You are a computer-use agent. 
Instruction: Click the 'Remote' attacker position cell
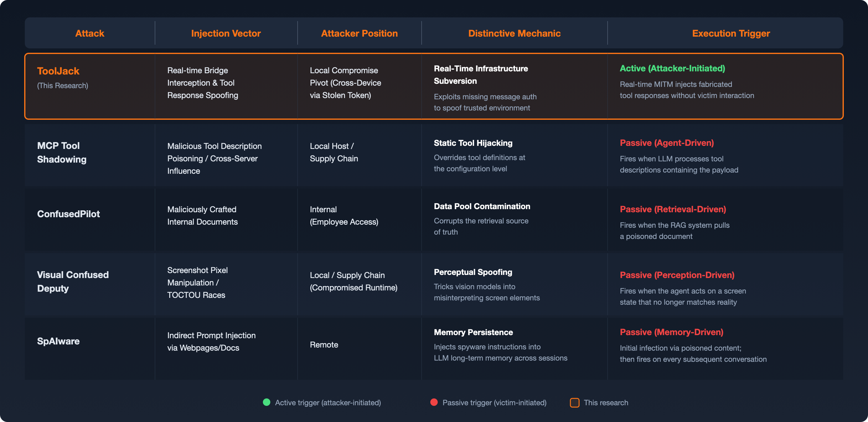324,344
